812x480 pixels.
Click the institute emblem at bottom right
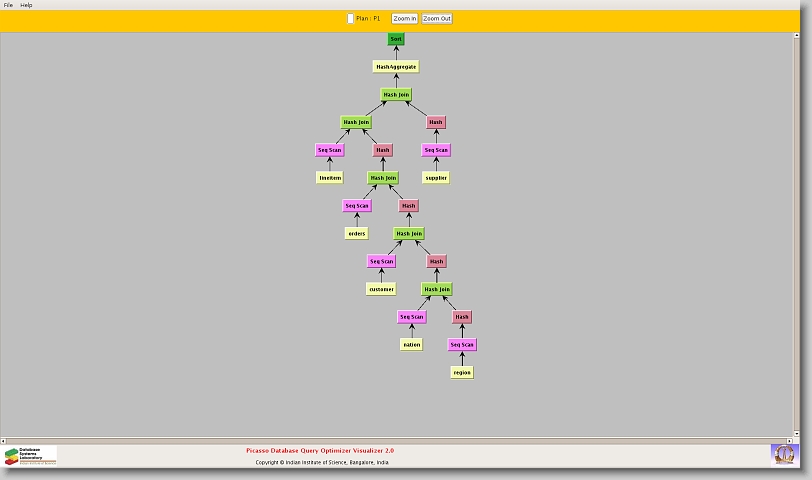click(785, 454)
